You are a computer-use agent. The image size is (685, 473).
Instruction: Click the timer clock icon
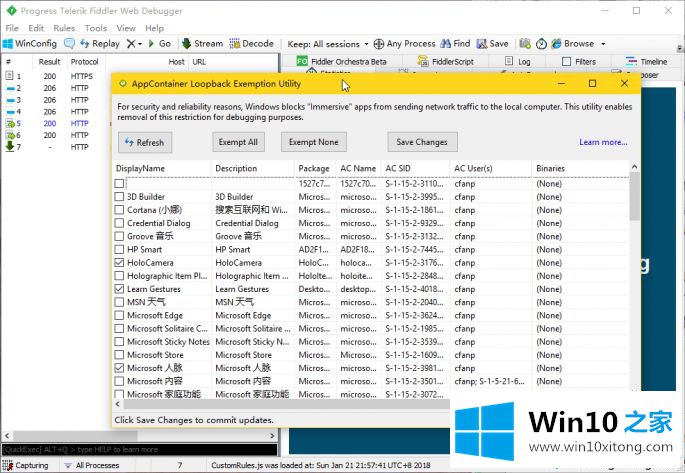pyautogui.click(x=541, y=44)
